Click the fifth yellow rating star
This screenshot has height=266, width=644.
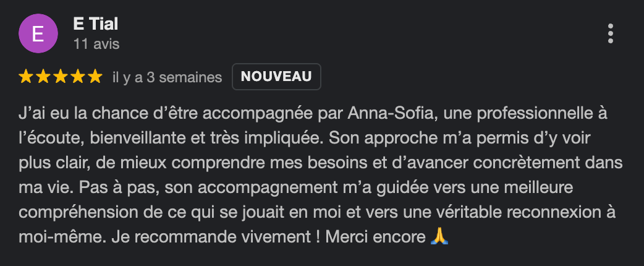click(x=95, y=77)
